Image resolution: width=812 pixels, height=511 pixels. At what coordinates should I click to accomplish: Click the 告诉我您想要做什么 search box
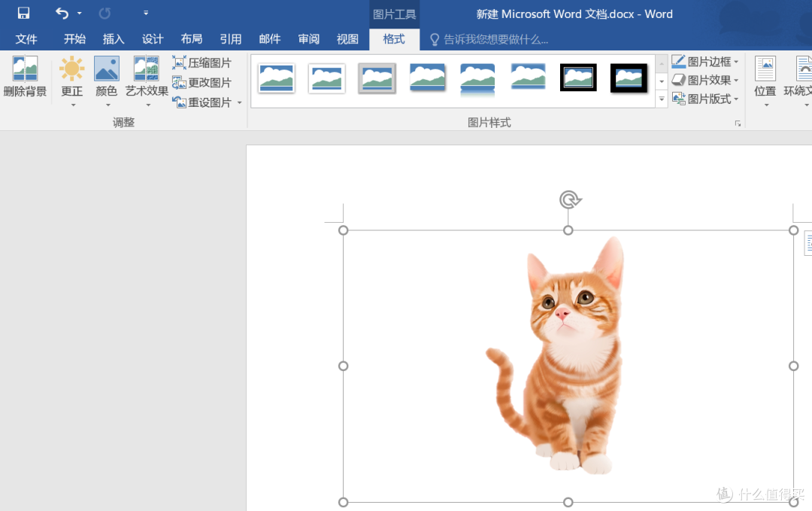click(489, 39)
